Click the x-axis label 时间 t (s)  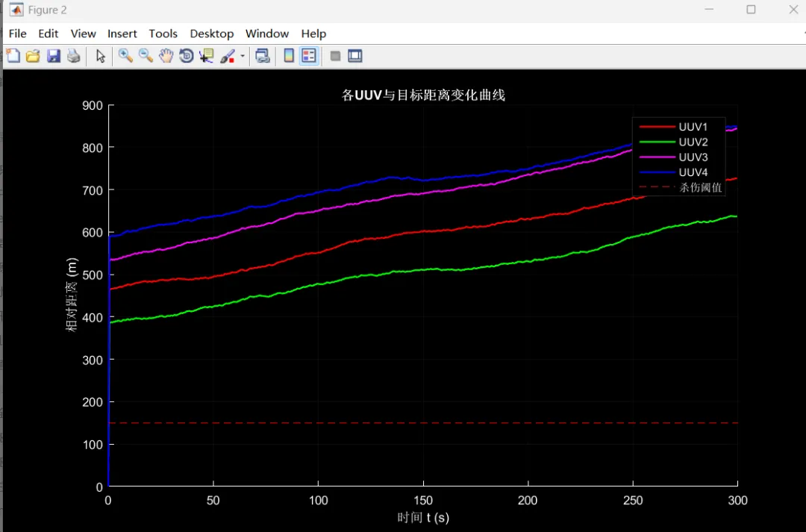[x=423, y=517]
